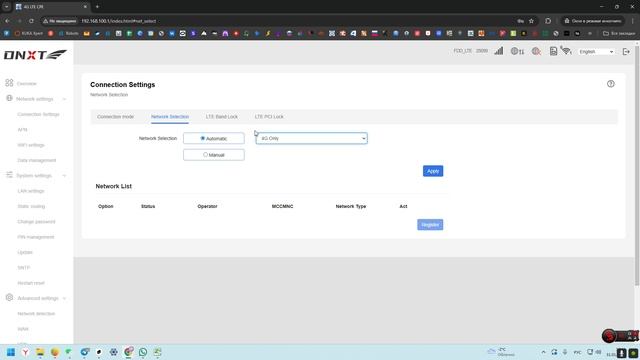Screen dimensions: 640x360
Task: Open WhatsApp from the taskbar
Action: click(x=143, y=352)
